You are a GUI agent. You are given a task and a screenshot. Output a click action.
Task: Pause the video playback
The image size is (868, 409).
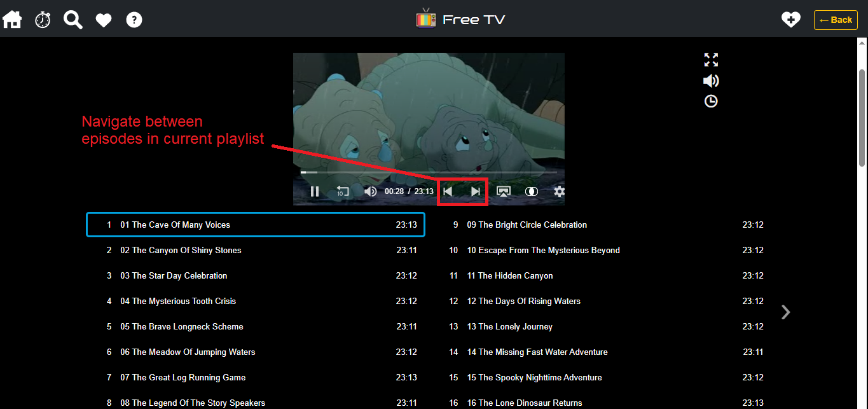click(315, 191)
